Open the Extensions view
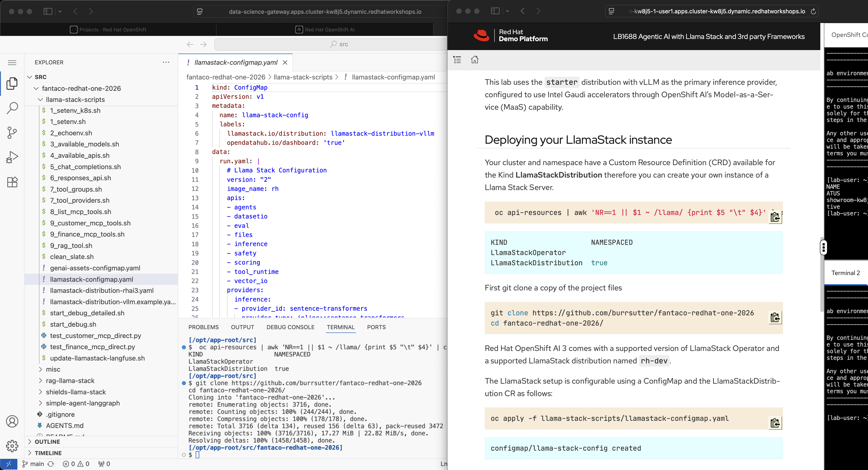This screenshot has width=868, height=470. coord(12,182)
